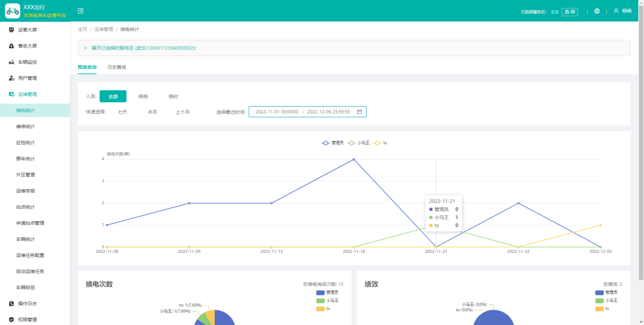Filter personnel by 杨杨
Viewport: 644px width, 325px height.
[143, 96]
